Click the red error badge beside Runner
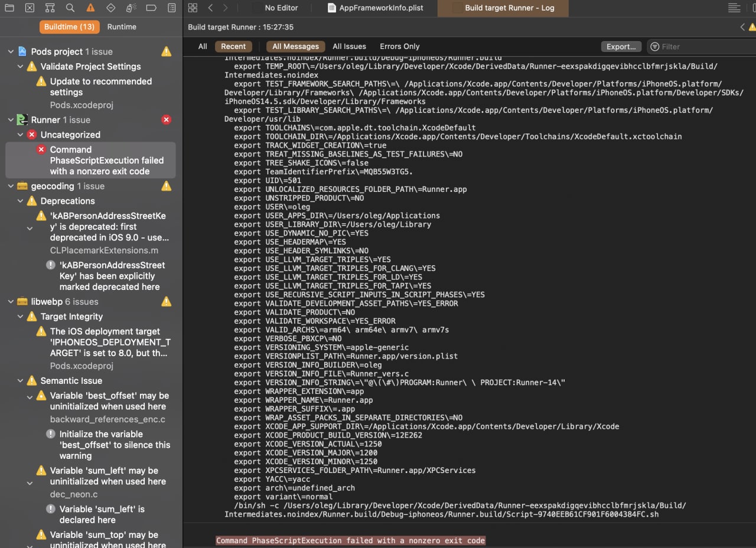The height and width of the screenshot is (548, 756). (167, 120)
